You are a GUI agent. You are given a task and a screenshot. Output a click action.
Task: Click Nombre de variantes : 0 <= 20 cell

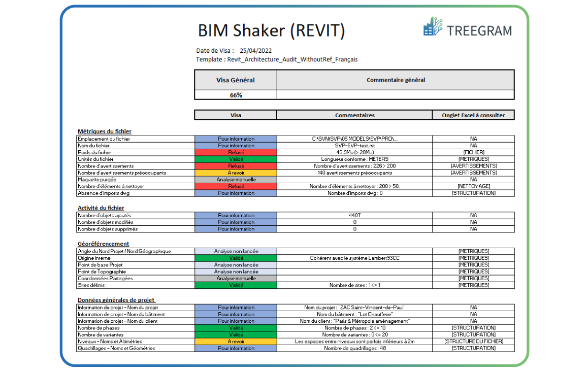pos(355,334)
